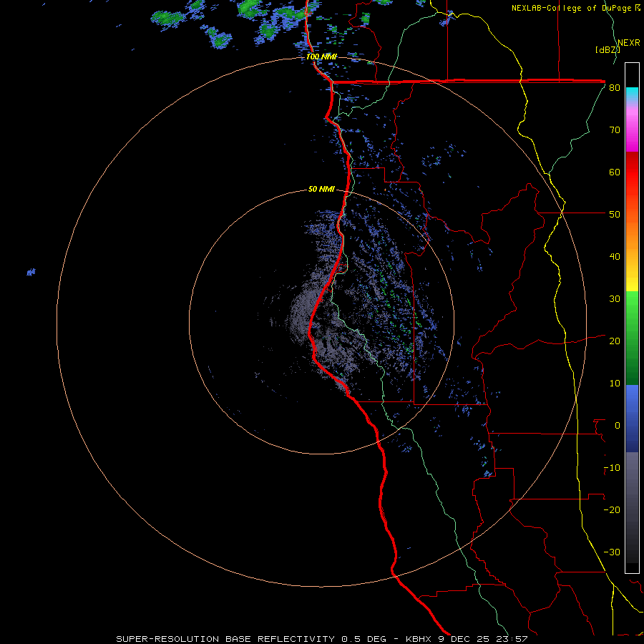Click the 50 NMI range ring label
Screen dimensions: 644x644
pos(321,190)
